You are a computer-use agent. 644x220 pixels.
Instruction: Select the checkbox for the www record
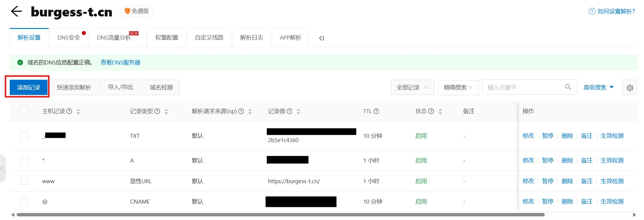click(24, 181)
